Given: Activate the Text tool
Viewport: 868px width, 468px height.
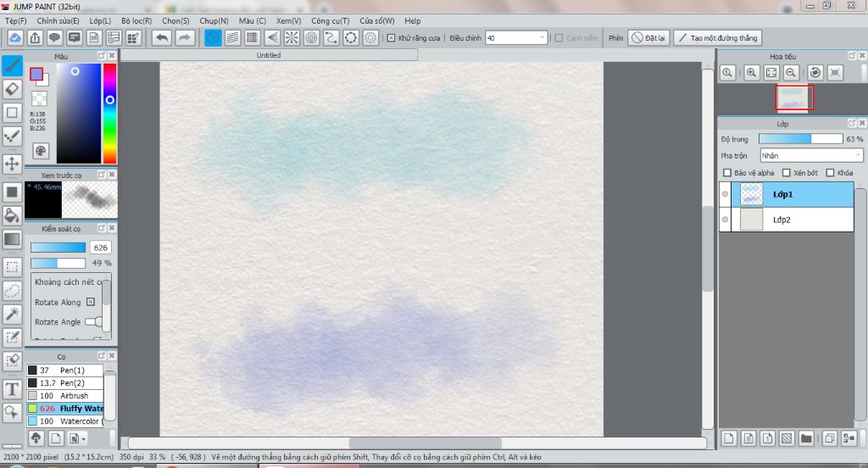Looking at the screenshot, I should tap(13, 389).
